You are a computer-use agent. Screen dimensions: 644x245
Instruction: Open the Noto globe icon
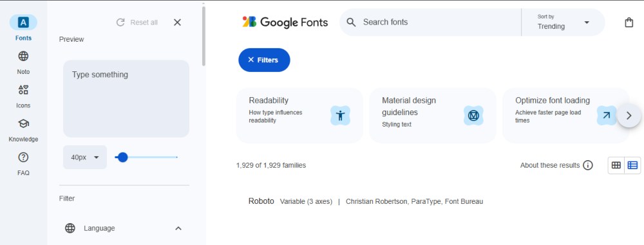pyautogui.click(x=23, y=56)
